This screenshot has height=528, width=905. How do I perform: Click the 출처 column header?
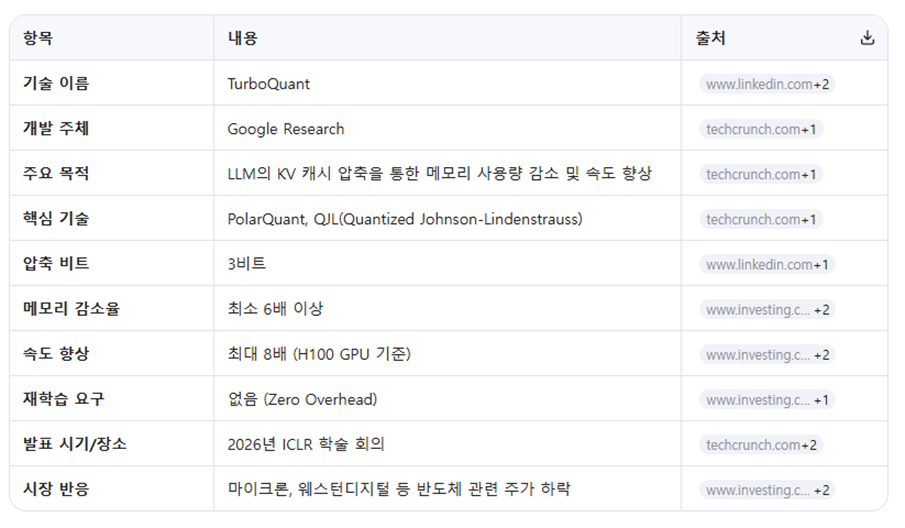(710, 38)
